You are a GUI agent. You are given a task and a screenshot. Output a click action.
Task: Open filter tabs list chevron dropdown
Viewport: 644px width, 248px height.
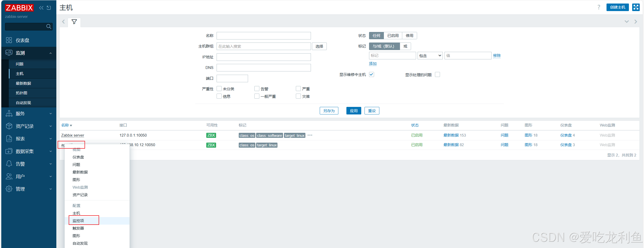pyautogui.click(x=627, y=22)
